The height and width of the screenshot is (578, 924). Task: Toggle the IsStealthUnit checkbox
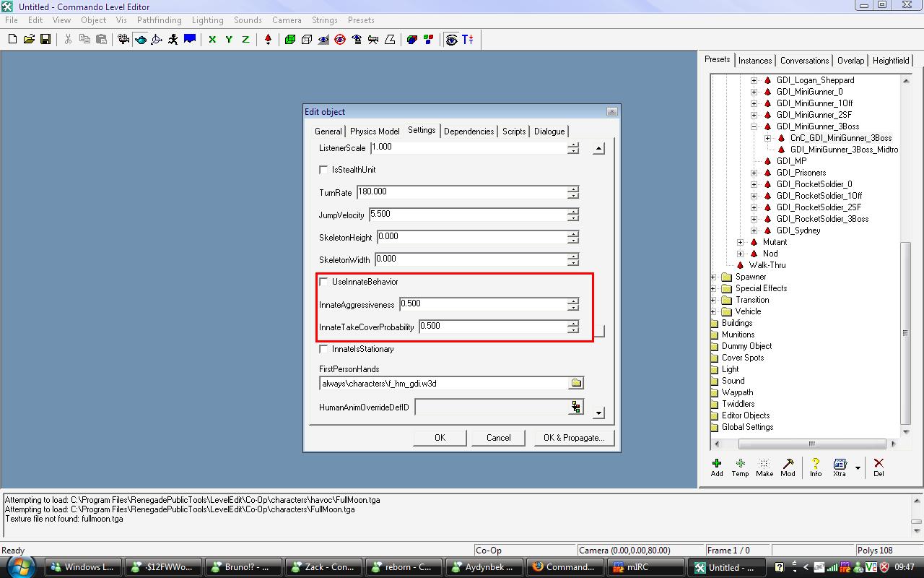(x=324, y=170)
